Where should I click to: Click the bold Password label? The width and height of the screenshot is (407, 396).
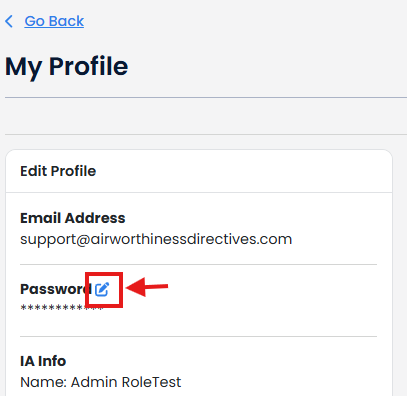pyautogui.click(x=56, y=289)
